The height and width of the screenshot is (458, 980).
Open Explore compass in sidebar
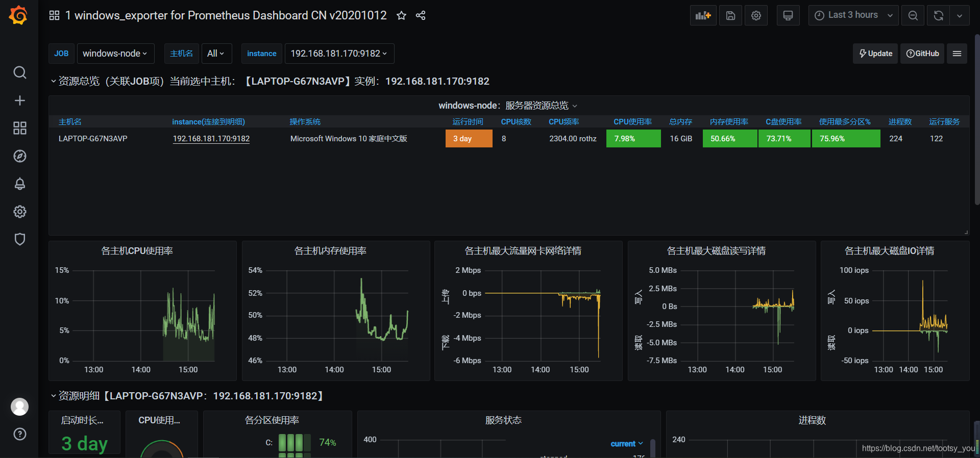click(19, 156)
